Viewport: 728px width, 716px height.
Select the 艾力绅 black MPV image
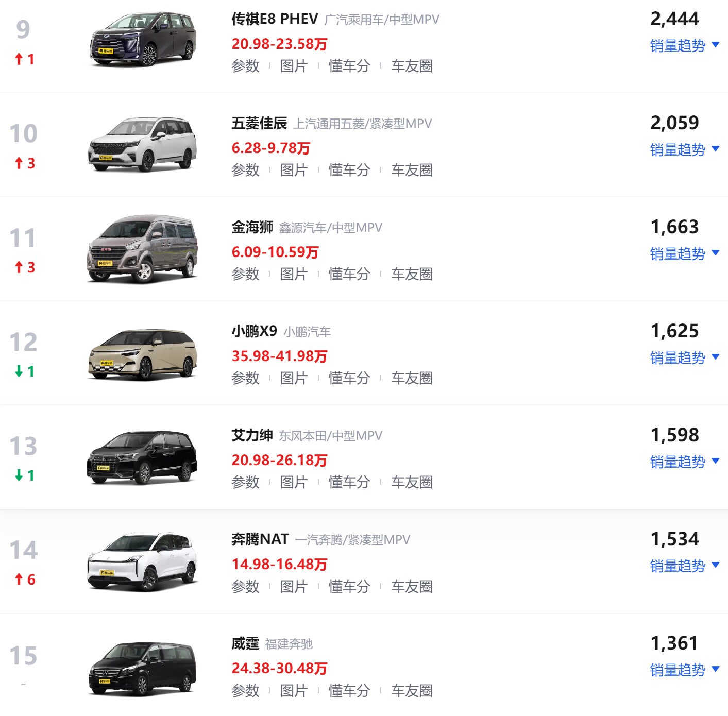[x=142, y=457]
